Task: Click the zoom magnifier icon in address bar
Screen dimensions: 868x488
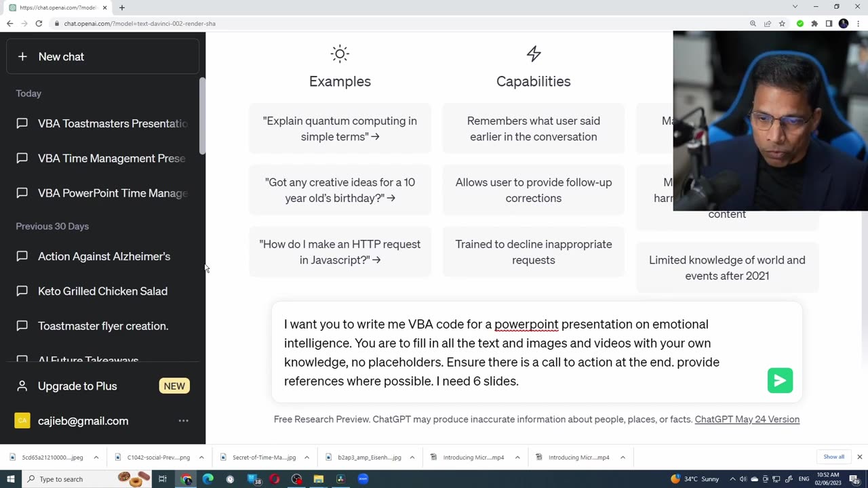Action: pos(753,24)
